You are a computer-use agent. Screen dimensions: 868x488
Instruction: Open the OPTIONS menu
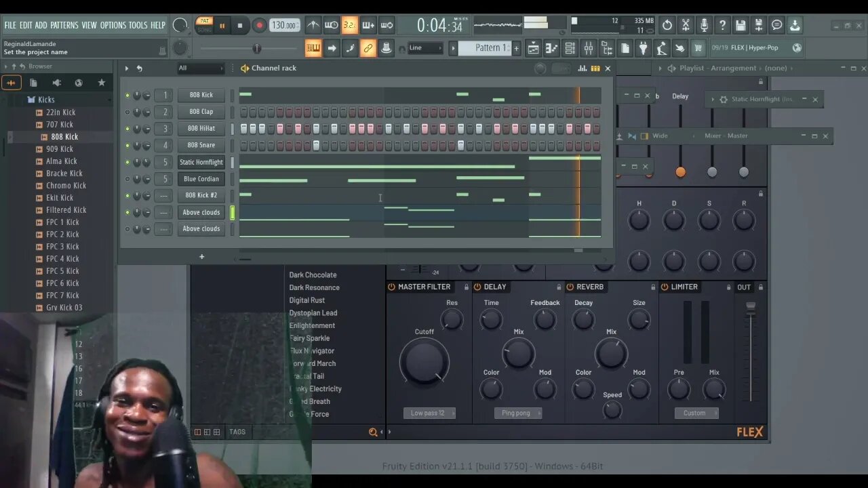(113, 26)
